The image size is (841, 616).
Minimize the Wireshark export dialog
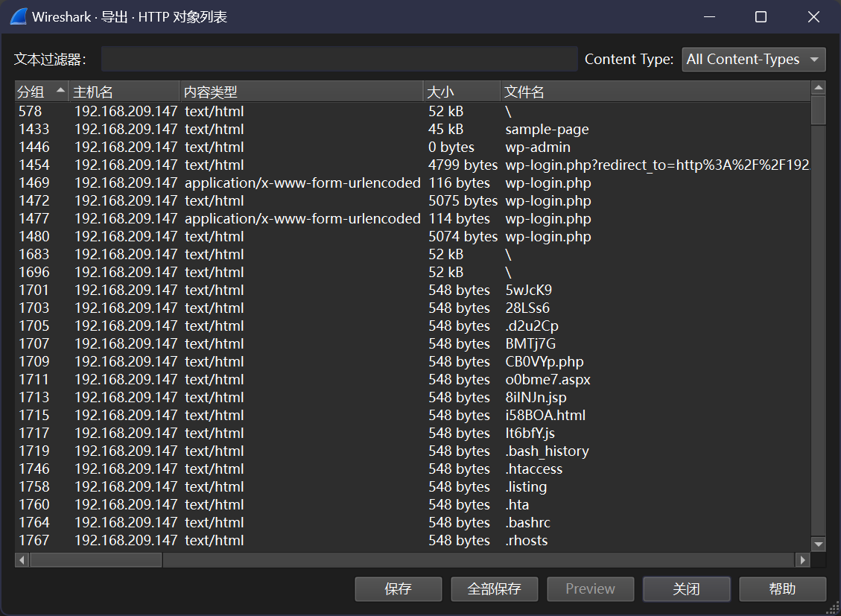(x=710, y=17)
